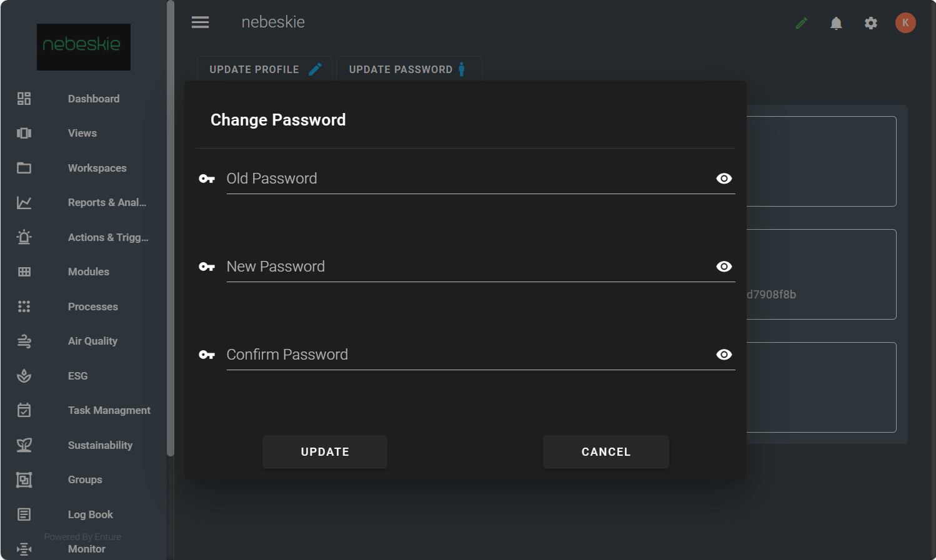Go to Reports & Analytics section

tap(107, 202)
